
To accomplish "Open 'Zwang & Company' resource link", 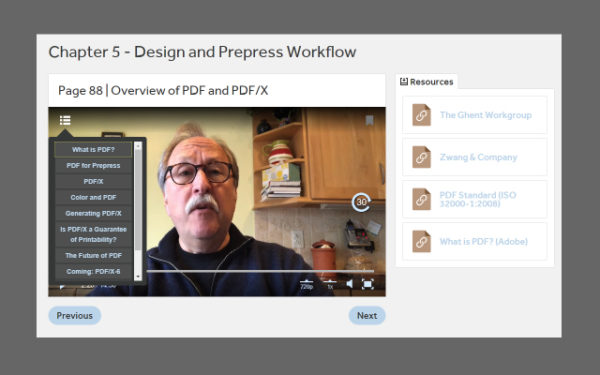I will click(478, 157).
